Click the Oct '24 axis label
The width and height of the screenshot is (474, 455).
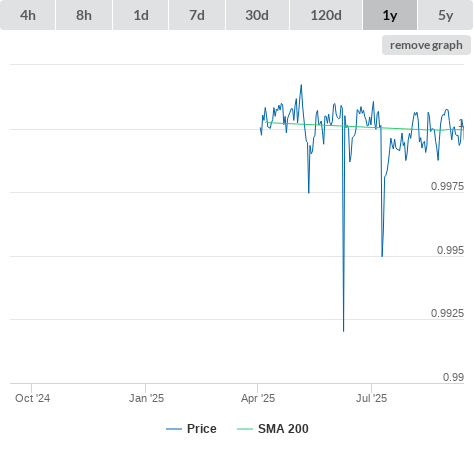pos(32,398)
